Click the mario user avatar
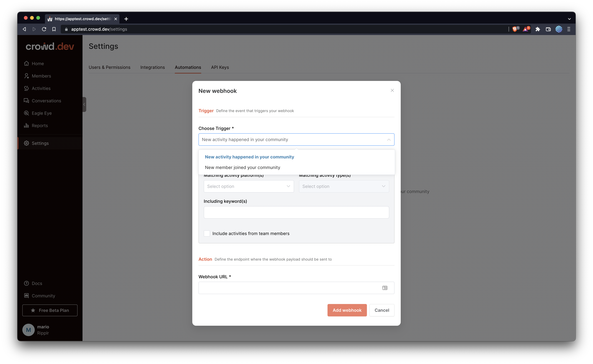 coord(28,330)
